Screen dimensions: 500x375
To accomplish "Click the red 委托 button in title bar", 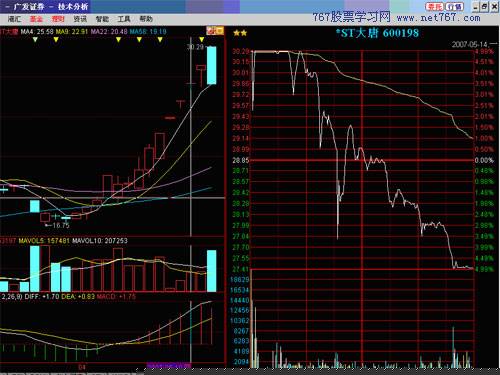I will point(435,7).
